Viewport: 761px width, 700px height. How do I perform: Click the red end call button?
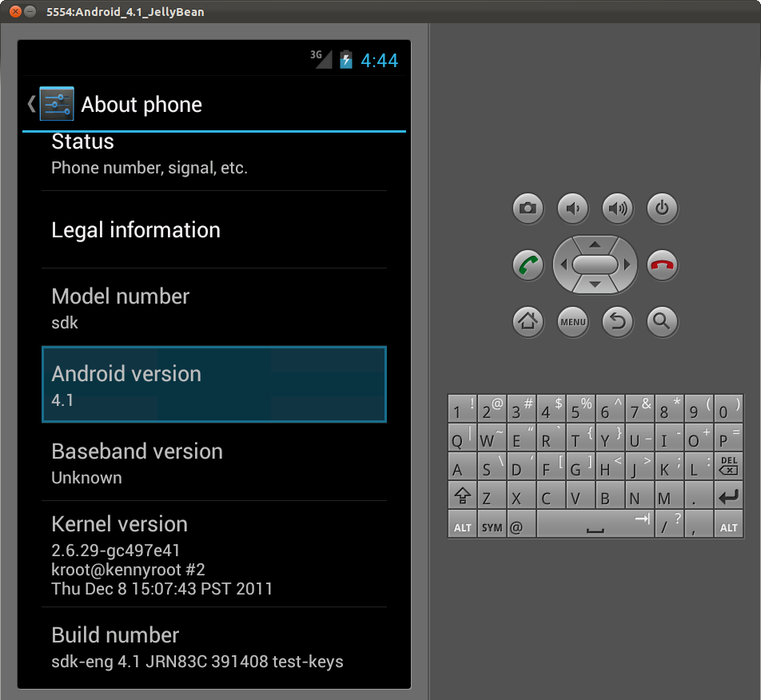[662, 265]
